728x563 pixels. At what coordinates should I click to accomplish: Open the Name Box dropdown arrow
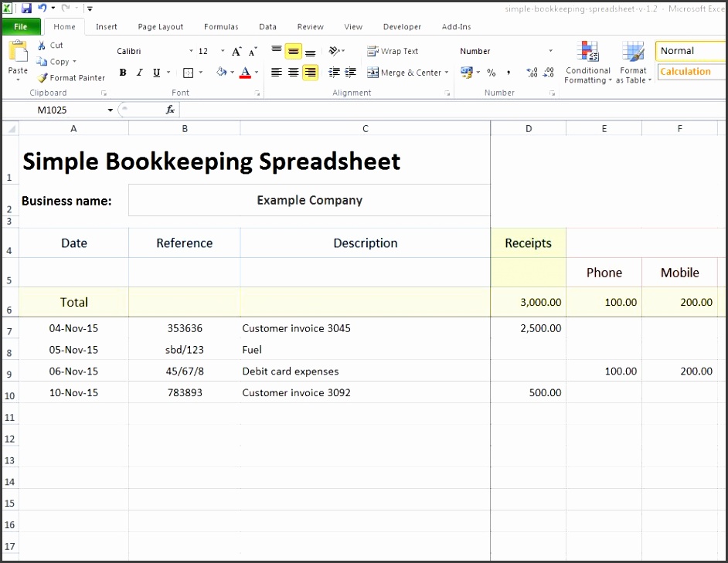tap(111, 110)
